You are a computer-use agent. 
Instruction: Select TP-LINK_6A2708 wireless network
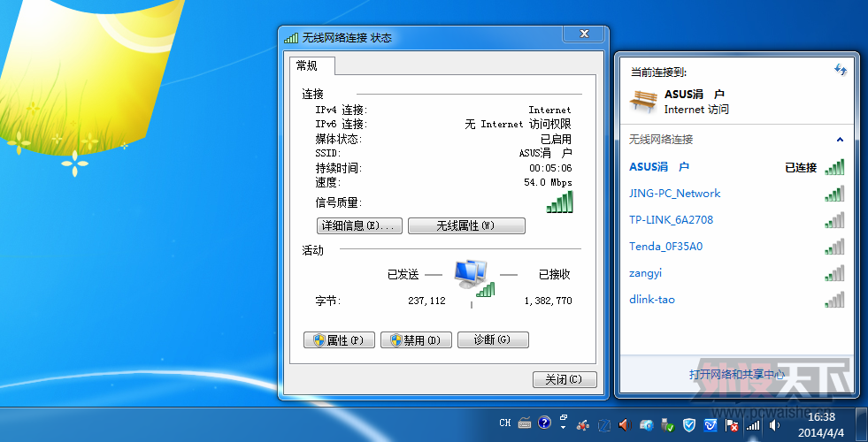tap(737, 219)
